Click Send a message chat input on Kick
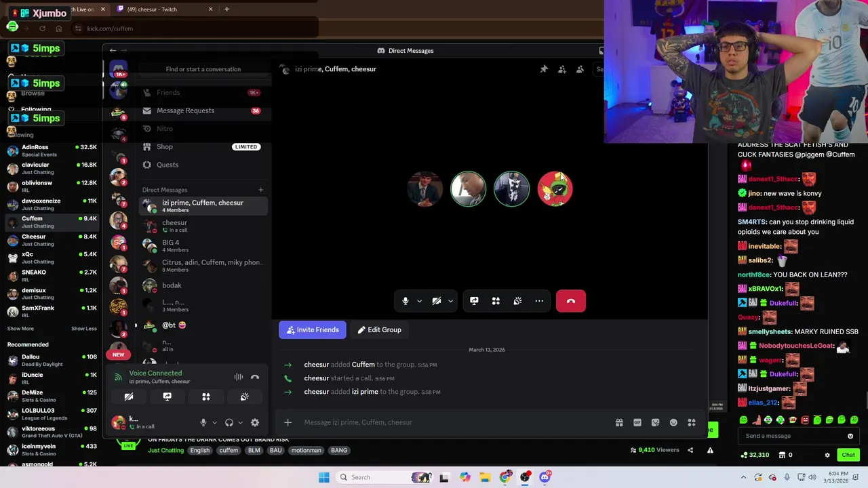 (792, 436)
